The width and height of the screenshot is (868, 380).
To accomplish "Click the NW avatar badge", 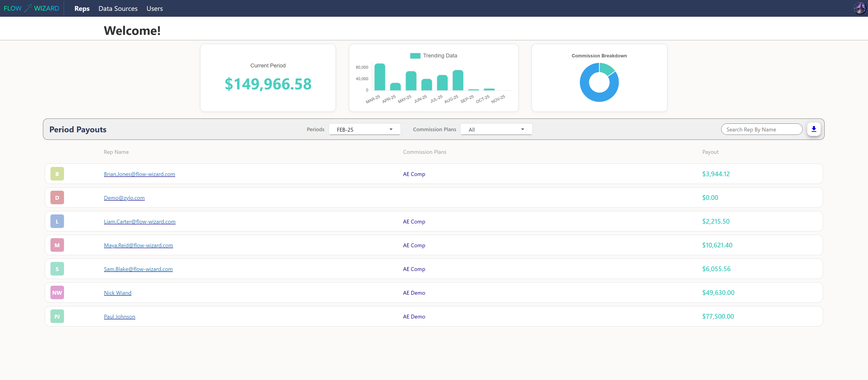I will tap(57, 293).
